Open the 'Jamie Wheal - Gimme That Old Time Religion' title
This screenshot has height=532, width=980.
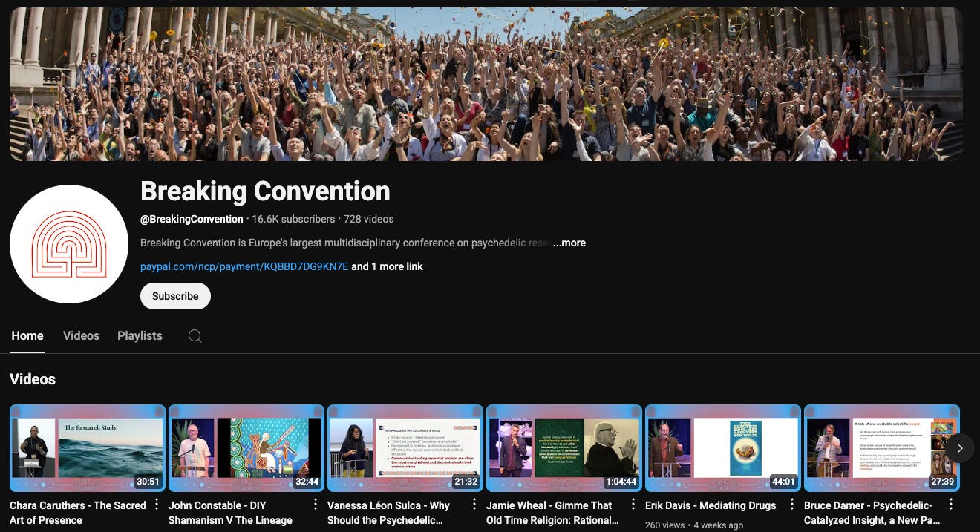552,513
